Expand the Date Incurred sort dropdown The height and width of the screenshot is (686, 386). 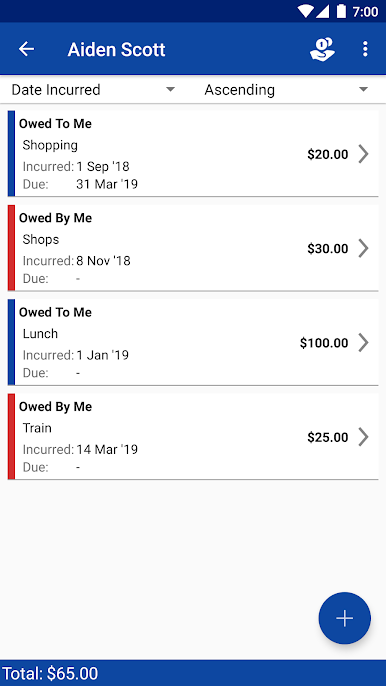click(x=93, y=90)
